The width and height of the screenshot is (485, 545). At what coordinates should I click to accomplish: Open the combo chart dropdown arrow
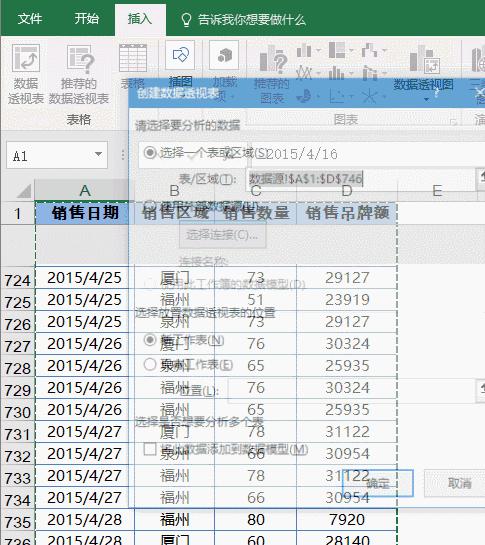click(x=385, y=73)
